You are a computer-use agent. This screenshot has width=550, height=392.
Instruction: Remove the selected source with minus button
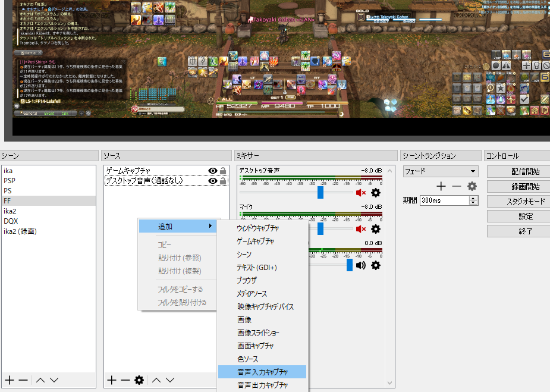[125, 380]
